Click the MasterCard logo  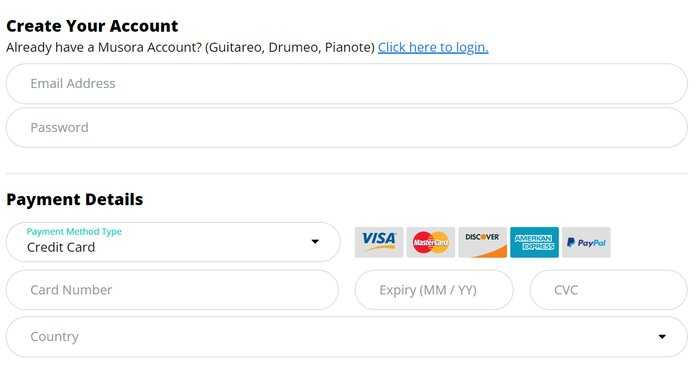pos(431,242)
